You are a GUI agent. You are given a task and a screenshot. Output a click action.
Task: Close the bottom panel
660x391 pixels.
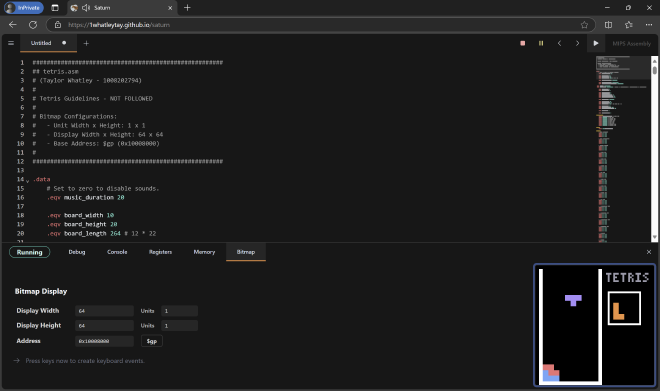pyautogui.click(x=649, y=252)
